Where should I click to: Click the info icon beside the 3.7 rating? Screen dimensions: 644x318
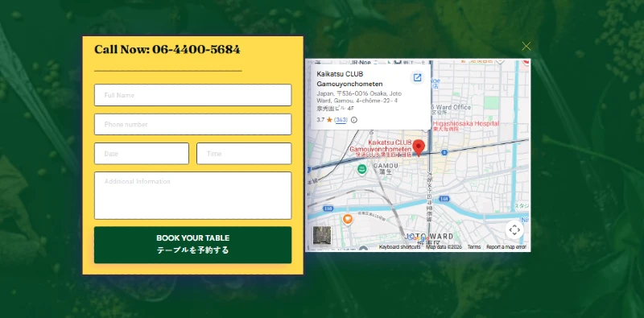tap(354, 120)
